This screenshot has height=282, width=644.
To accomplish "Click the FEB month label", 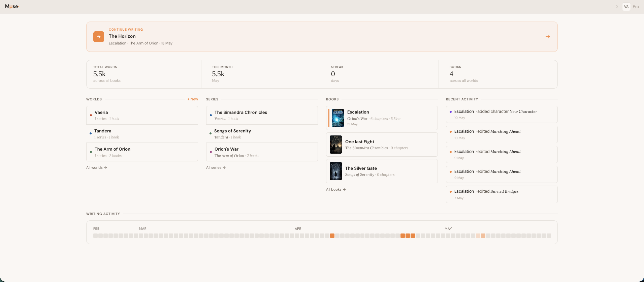I will (96, 228).
